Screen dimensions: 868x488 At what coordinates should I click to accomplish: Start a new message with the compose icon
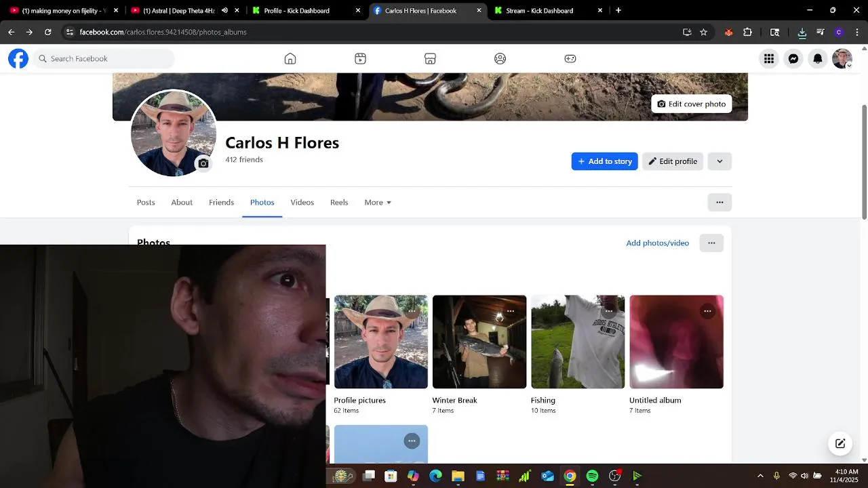pos(840,443)
